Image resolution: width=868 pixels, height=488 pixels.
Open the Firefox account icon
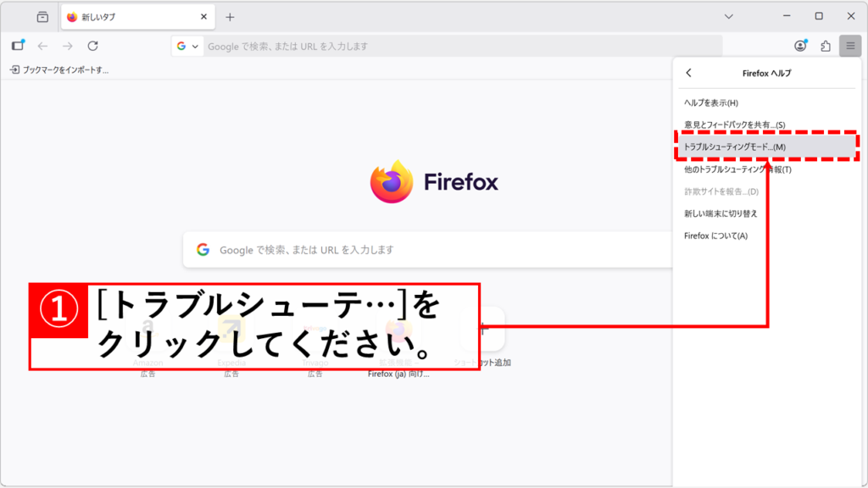pos(800,46)
